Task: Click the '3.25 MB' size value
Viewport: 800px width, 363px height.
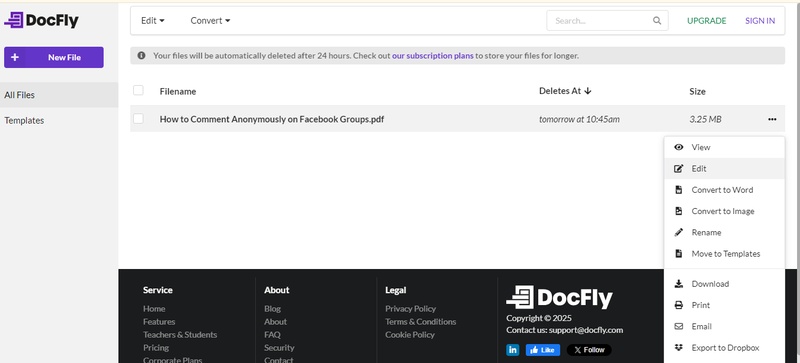Action: (x=705, y=119)
